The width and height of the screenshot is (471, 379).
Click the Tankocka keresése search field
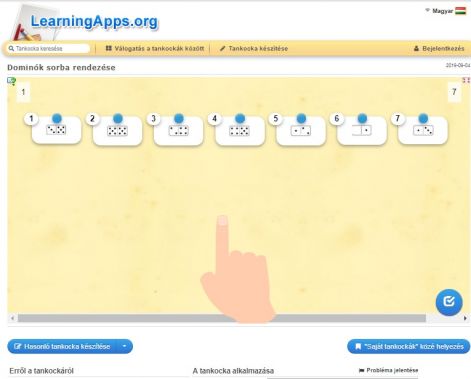coord(49,48)
